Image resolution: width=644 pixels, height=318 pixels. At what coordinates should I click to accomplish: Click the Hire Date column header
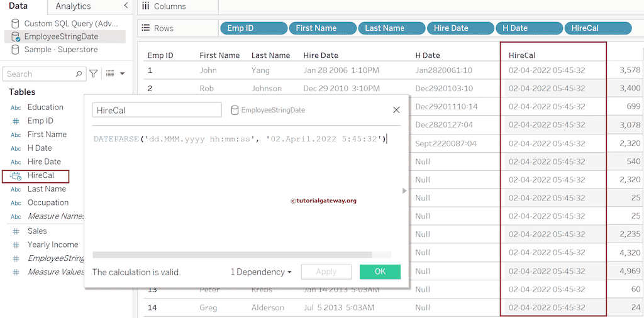[x=321, y=55]
